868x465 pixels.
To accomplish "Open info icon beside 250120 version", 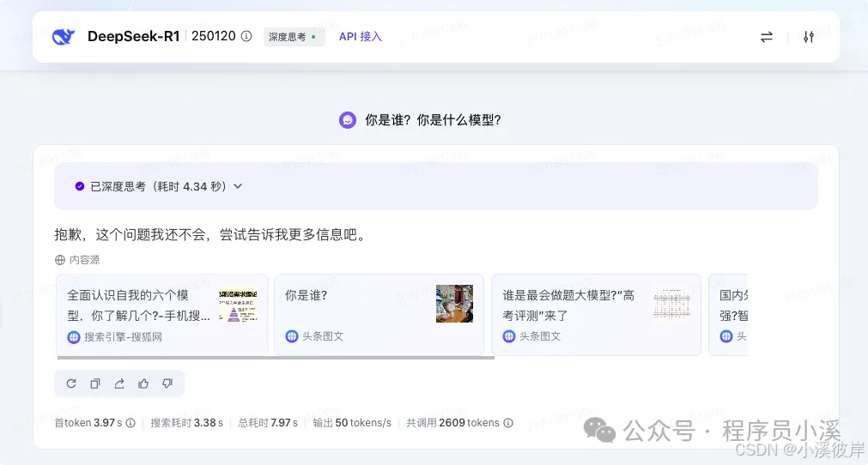I will 246,36.
